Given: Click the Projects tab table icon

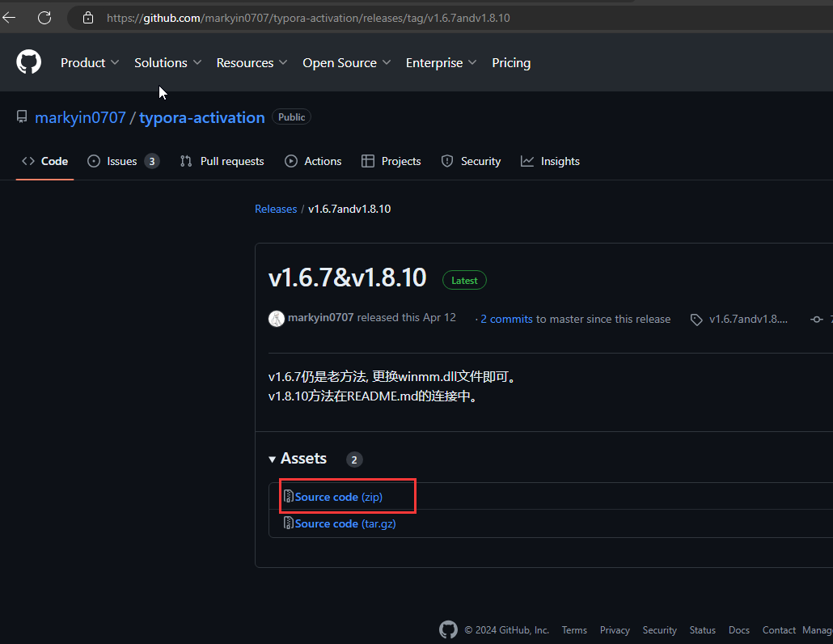Looking at the screenshot, I should point(368,161).
